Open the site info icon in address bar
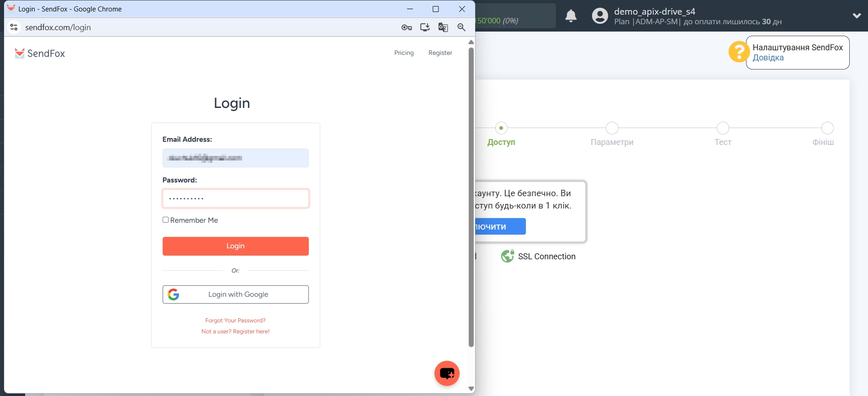The width and height of the screenshot is (868, 396). 14,27
